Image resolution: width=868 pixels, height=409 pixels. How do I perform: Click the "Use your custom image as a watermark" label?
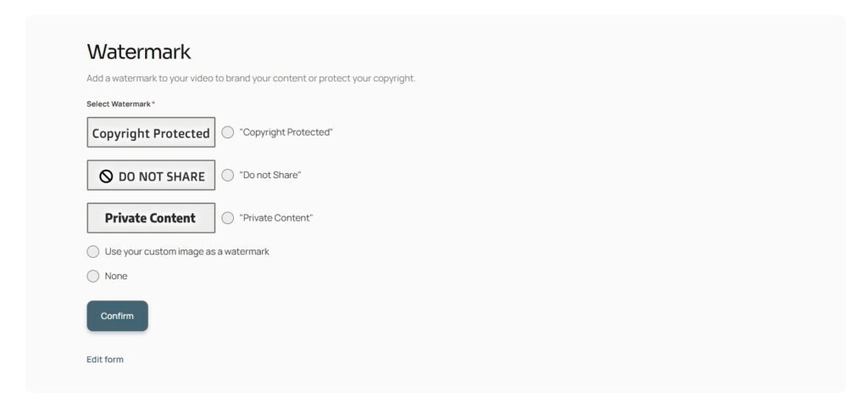pyautogui.click(x=186, y=252)
